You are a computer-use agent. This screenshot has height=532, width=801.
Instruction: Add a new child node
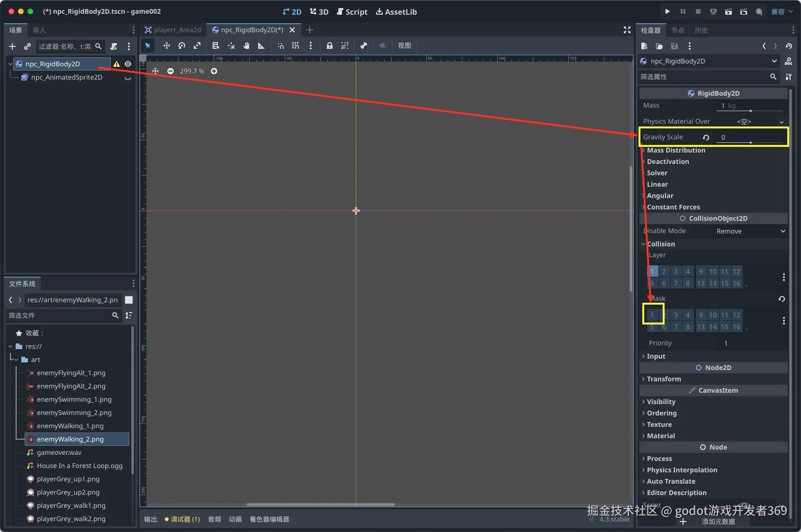[12, 46]
